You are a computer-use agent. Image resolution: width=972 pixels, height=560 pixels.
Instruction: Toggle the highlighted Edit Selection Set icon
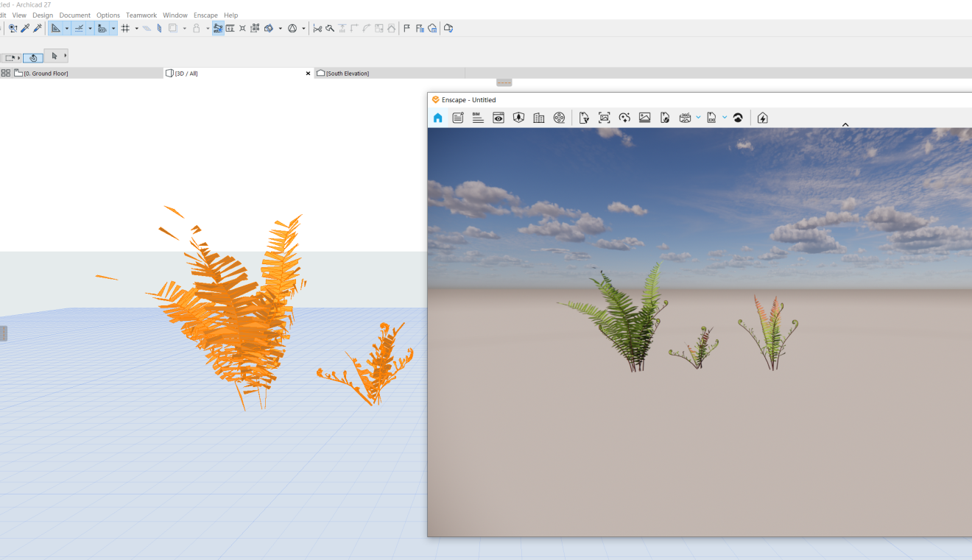218,28
